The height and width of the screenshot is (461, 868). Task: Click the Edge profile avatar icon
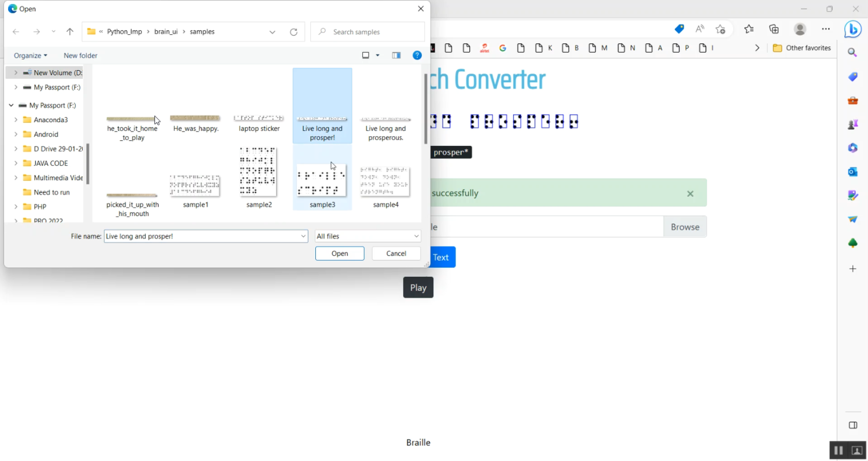click(800, 29)
